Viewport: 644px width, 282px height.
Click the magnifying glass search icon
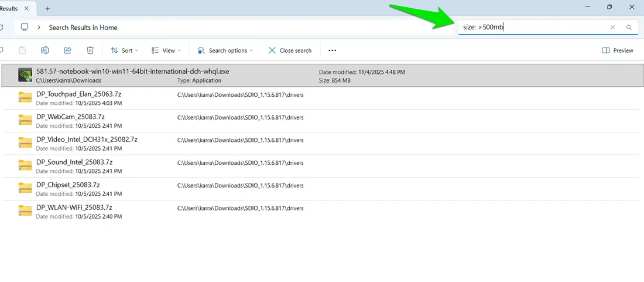(x=629, y=28)
